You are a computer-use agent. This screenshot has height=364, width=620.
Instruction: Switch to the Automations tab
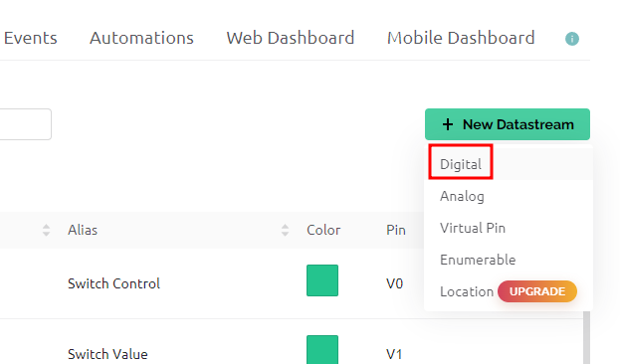(x=141, y=39)
